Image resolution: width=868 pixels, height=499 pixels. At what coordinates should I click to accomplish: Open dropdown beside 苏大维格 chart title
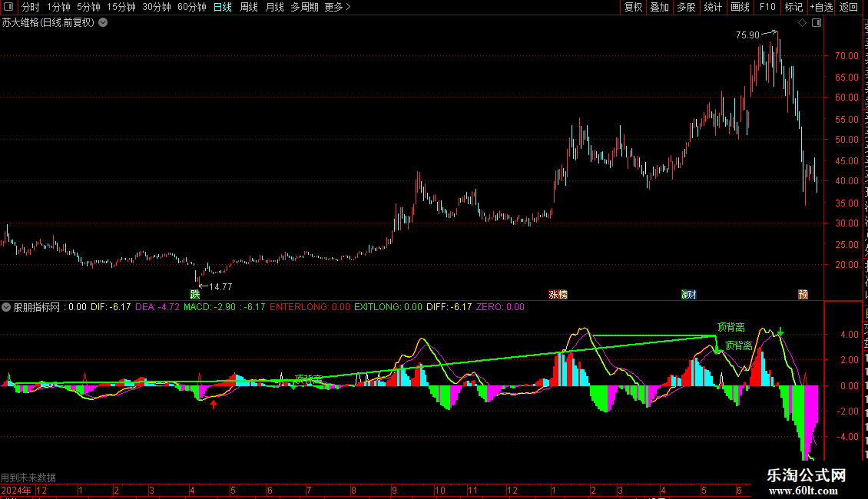[x=103, y=23]
